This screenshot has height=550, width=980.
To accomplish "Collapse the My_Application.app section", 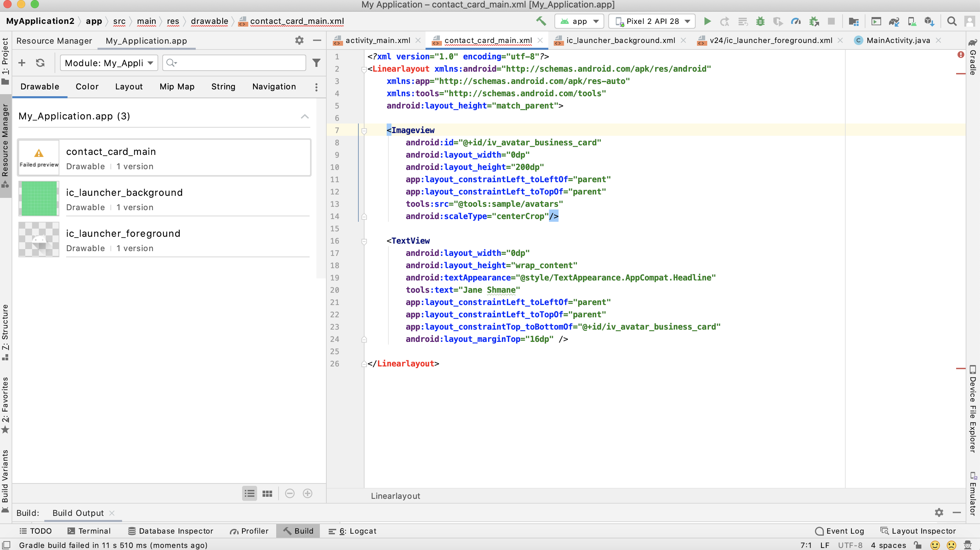I will pos(305,116).
